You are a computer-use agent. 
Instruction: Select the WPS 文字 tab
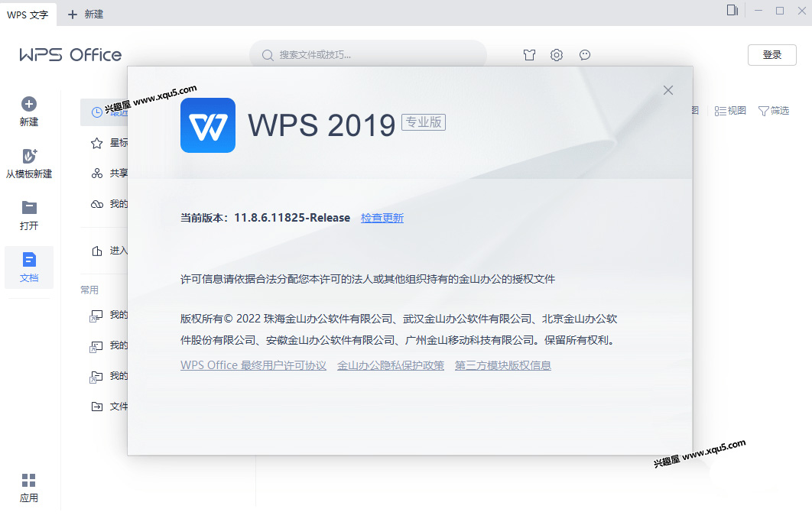(28, 15)
